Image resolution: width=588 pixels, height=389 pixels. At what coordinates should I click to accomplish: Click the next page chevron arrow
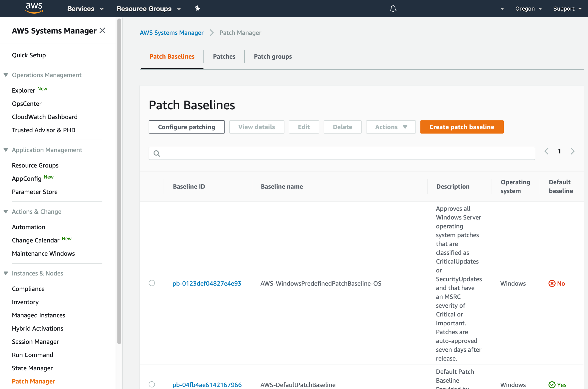coord(573,151)
